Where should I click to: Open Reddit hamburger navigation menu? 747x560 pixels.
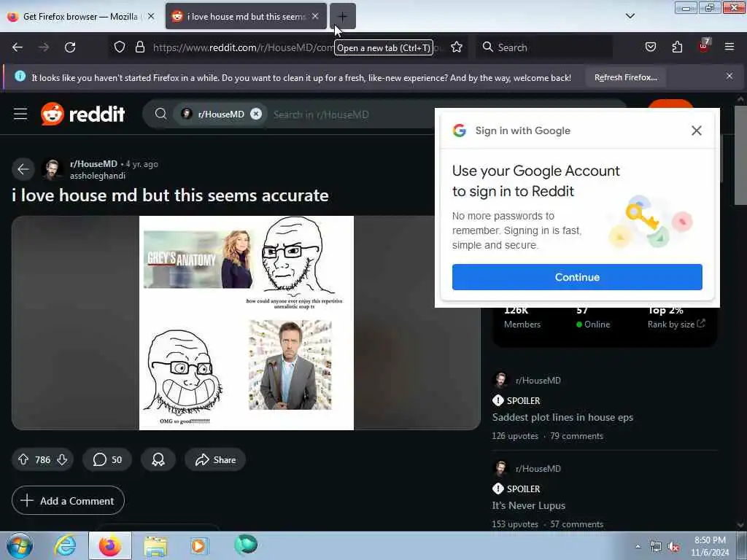click(x=20, y=114)
